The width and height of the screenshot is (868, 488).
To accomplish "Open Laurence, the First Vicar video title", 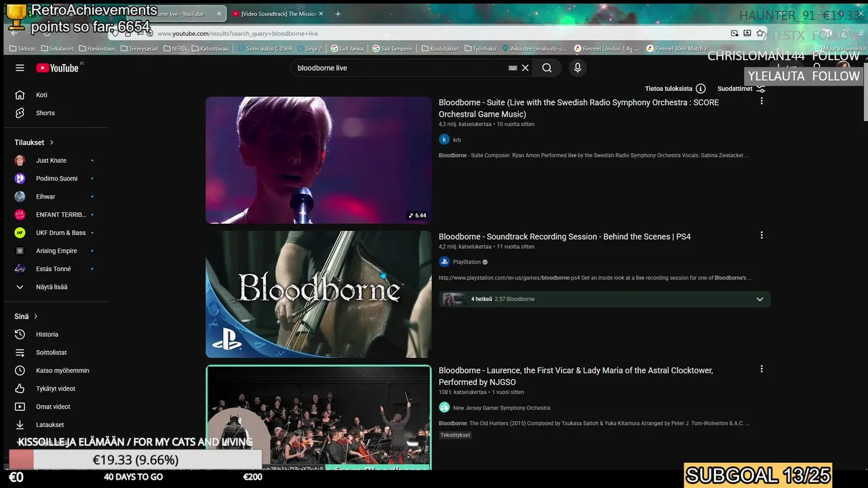I will (x=576, y=376).
